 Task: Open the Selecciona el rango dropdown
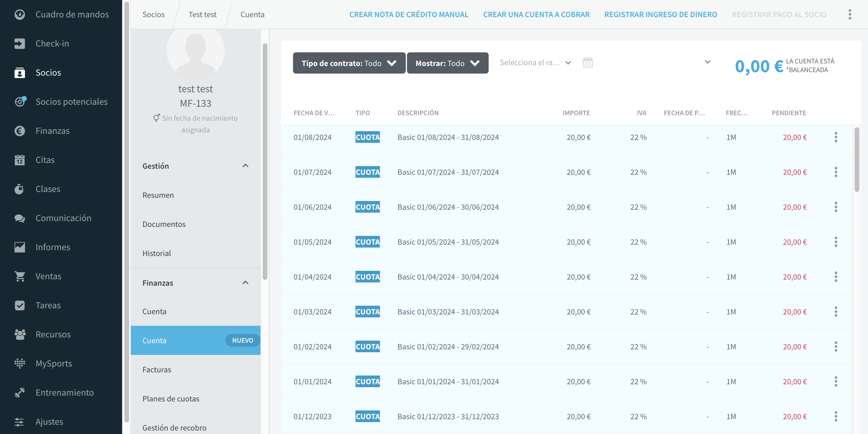pos(535,63)
